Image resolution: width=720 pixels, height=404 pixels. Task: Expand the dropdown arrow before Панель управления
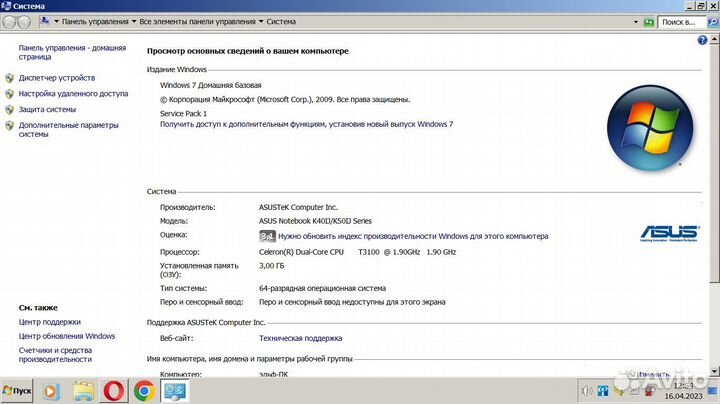(56, 22)
